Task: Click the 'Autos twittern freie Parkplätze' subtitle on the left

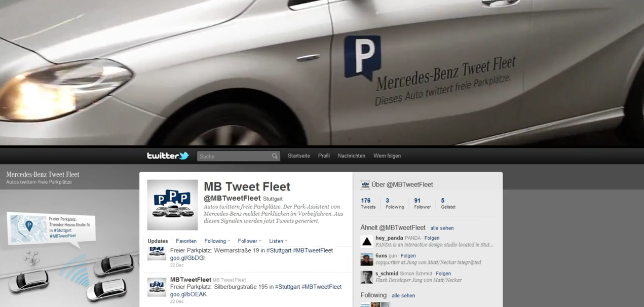Action: click(x=39, y=182)
